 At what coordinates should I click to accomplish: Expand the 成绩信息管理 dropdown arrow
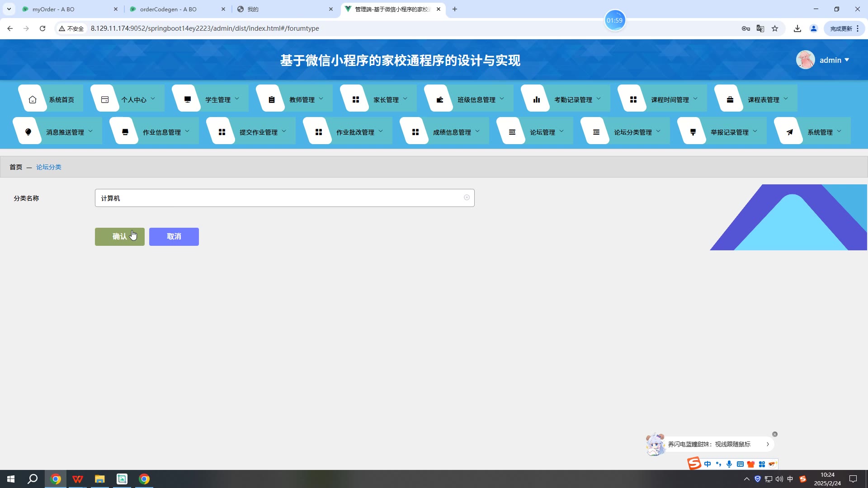(x=477, y=131)
